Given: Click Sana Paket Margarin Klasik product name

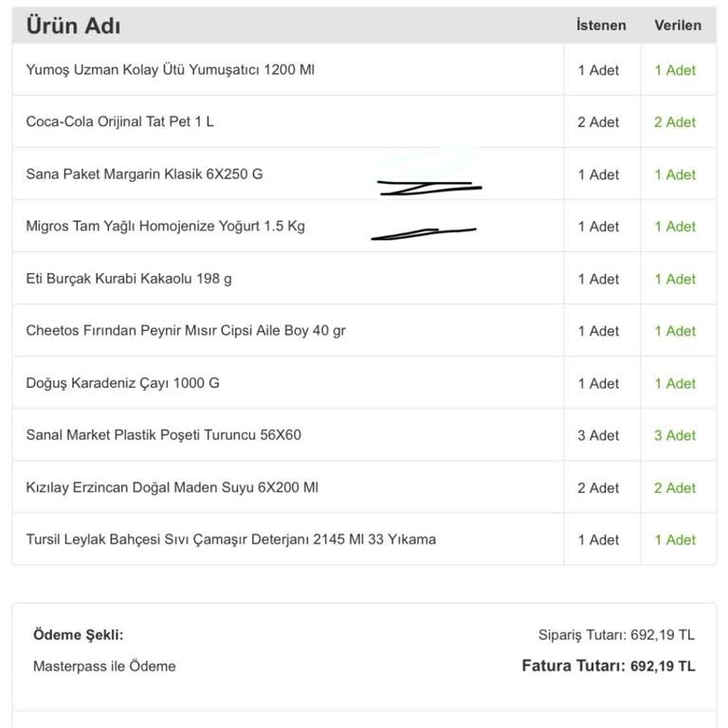Looking at the screenshot, I should (144, 174).
